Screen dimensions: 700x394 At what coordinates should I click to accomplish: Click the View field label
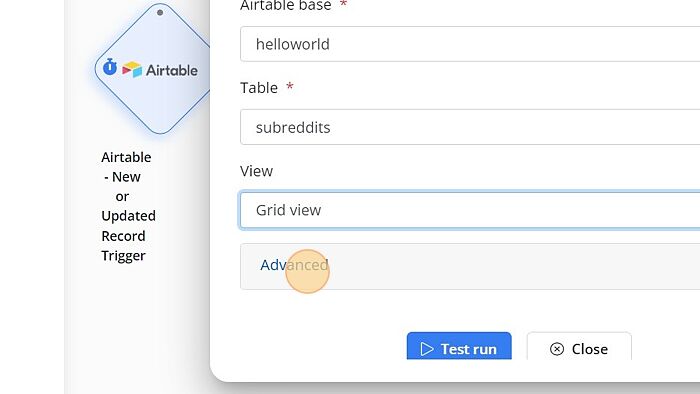point(256,171)
